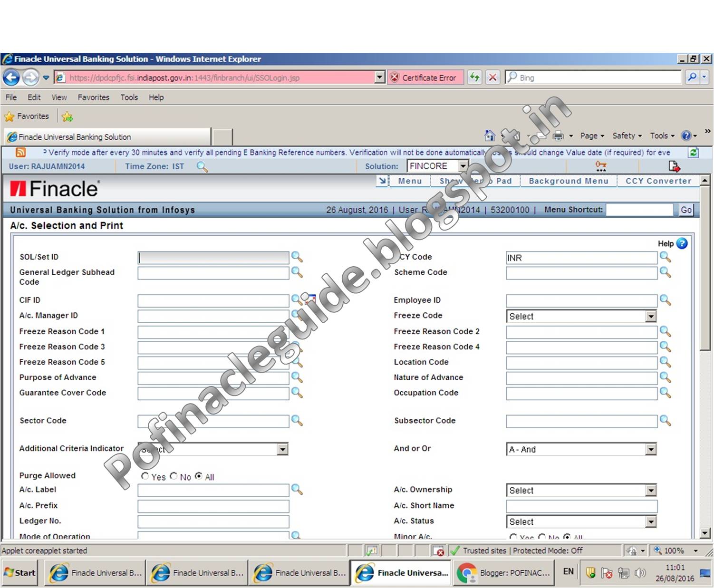Switch to the CCY Converter tab
Viewport: 714px width, 588px height.
pos(658,181)
